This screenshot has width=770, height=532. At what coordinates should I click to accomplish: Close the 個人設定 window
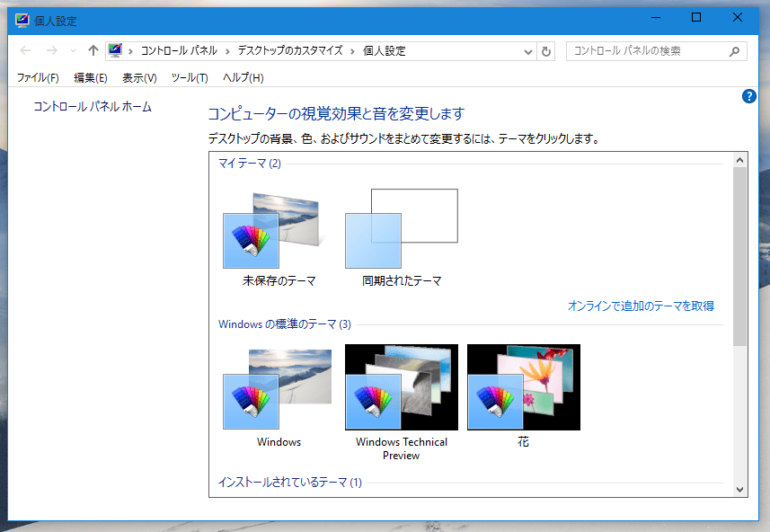pyautogui.click(x=737, y=18)
